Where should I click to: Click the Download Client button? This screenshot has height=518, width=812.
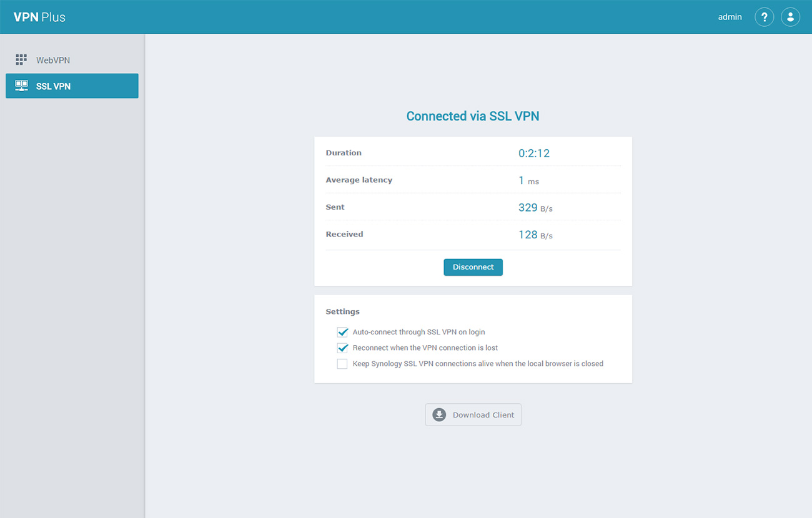[473, 414]
